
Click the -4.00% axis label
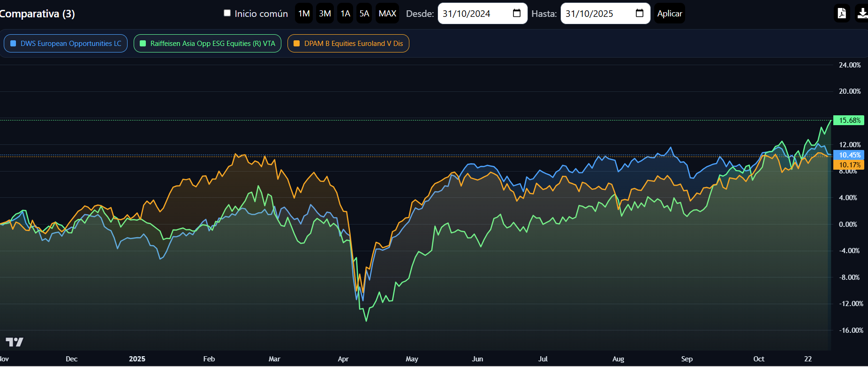pyautogui.click(x=849, y=251)
